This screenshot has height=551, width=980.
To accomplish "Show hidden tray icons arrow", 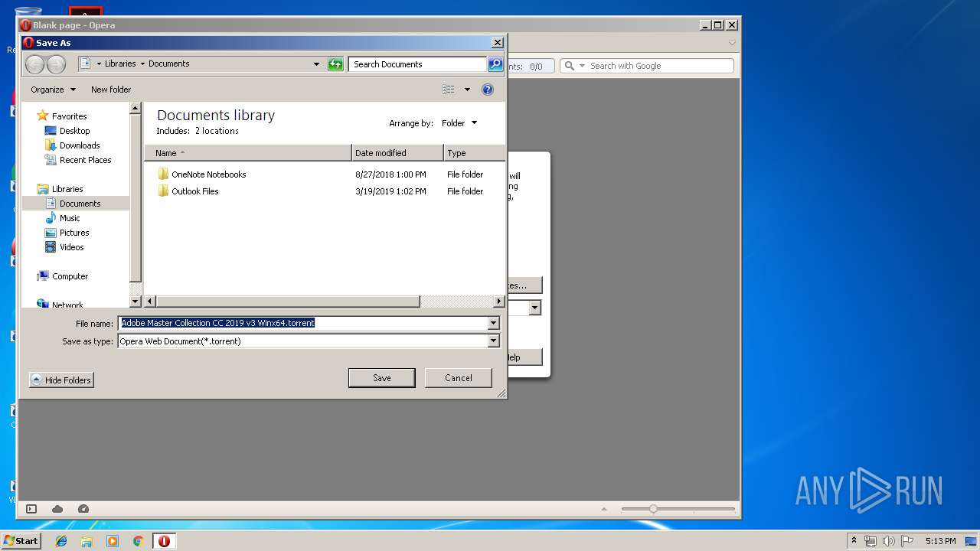I will pos(854,541).
